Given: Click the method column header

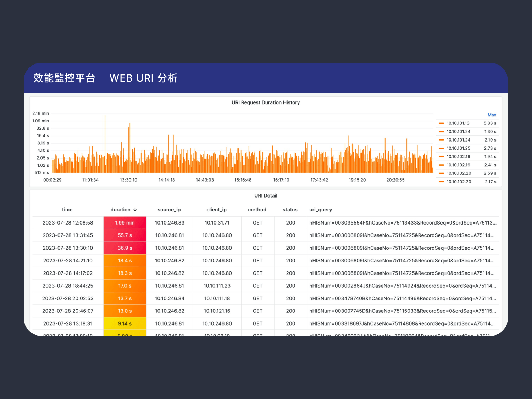Looking at the screenshot, I should click(x=257, y=210).
